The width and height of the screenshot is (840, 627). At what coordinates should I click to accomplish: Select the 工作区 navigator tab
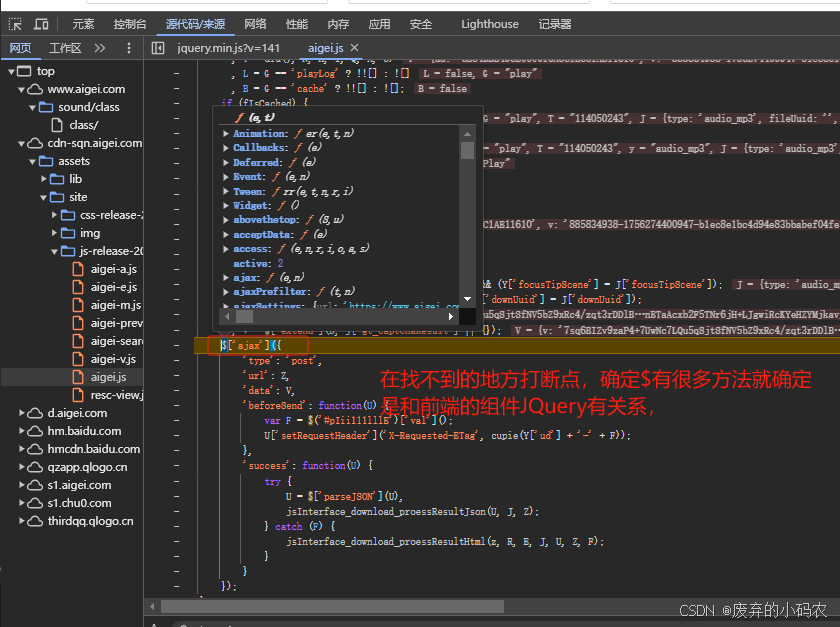click(x=65, y=48)
